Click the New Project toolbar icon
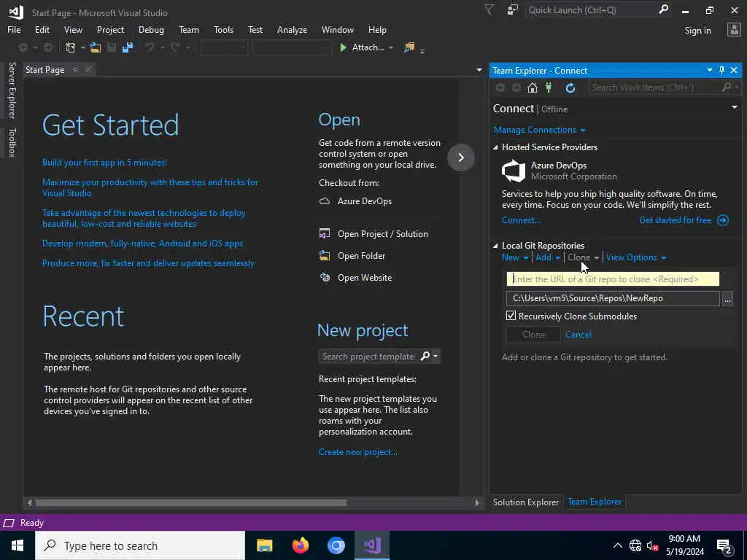Viewport: 747px width, 560px height. tap(71, 47)
